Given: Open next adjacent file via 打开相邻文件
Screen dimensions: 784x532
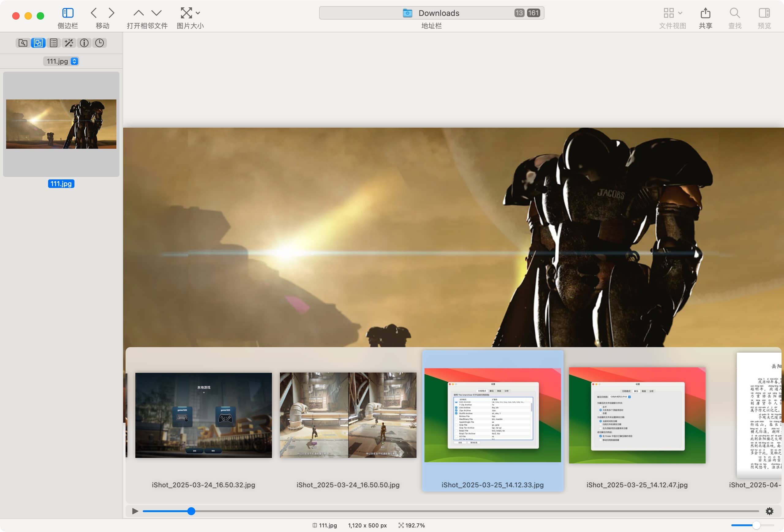Looking at the screenshot, I should point(156,13).
